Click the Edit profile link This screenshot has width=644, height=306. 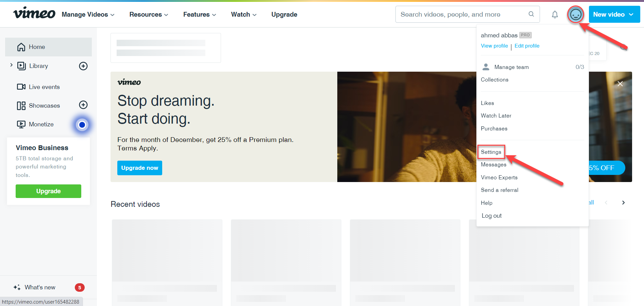527,46
